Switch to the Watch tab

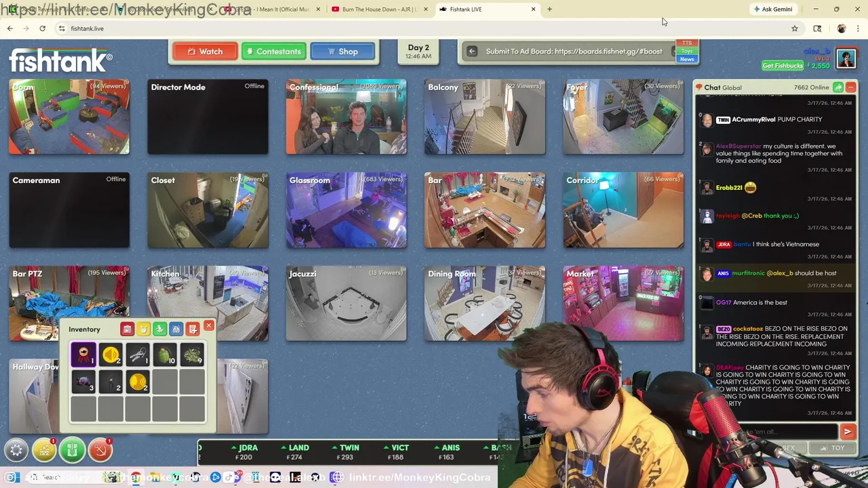205,52
